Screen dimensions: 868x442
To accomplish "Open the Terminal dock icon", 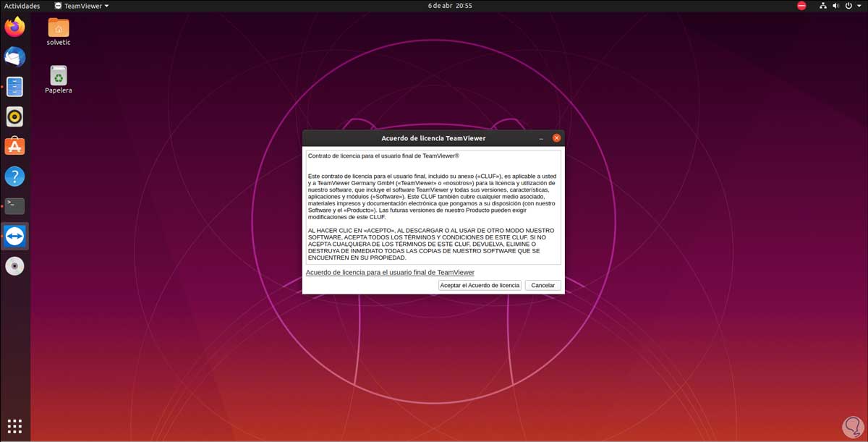I will (14, 206).
